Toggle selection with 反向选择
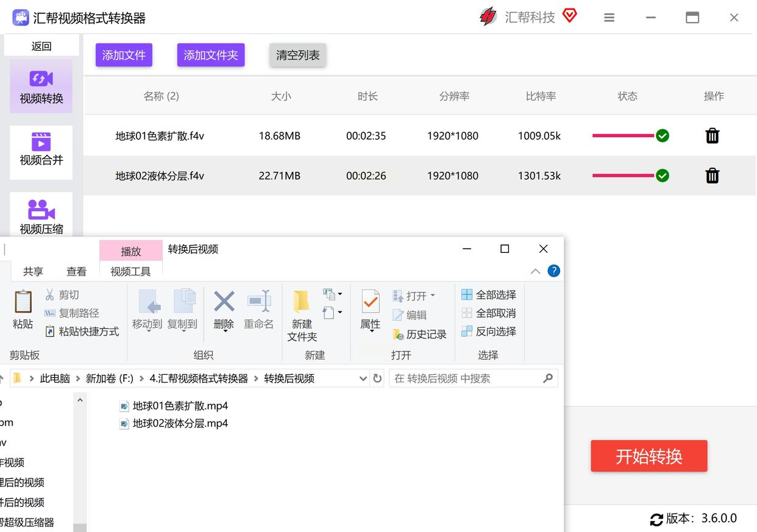Viewport: 757px width, 532px height. (489, 332)
